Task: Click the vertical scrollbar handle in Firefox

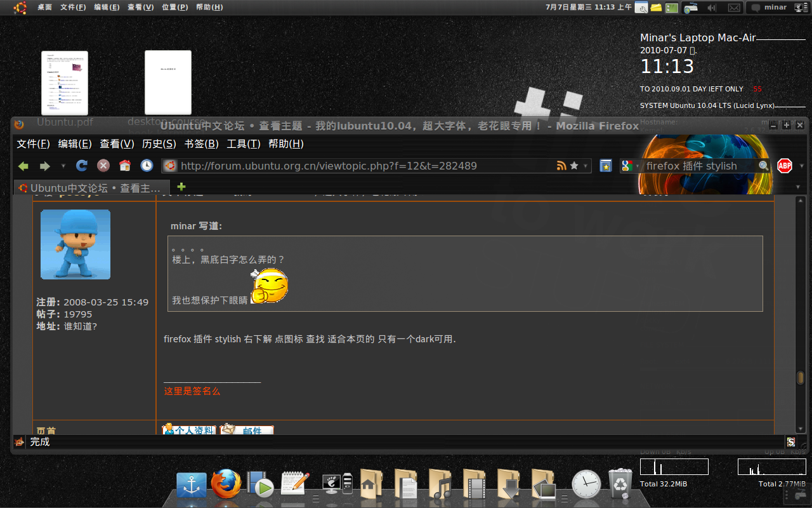Action: tap(801, 377)
